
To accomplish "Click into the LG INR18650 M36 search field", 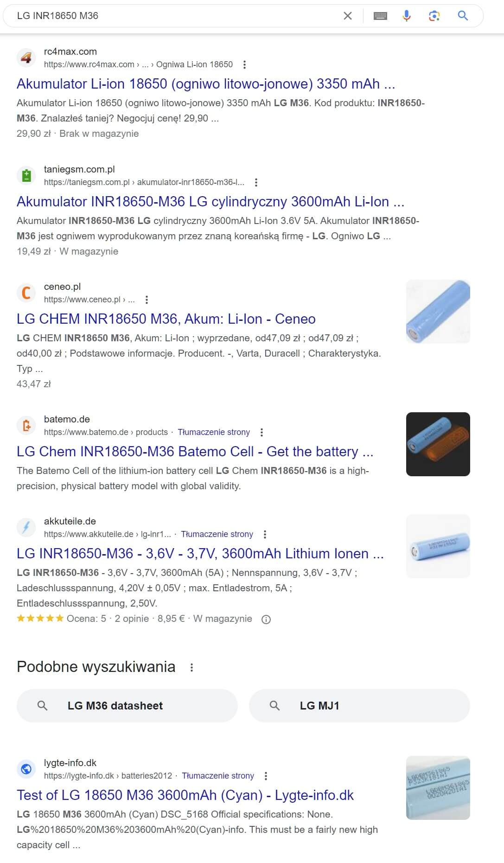I will click(176, 16).
